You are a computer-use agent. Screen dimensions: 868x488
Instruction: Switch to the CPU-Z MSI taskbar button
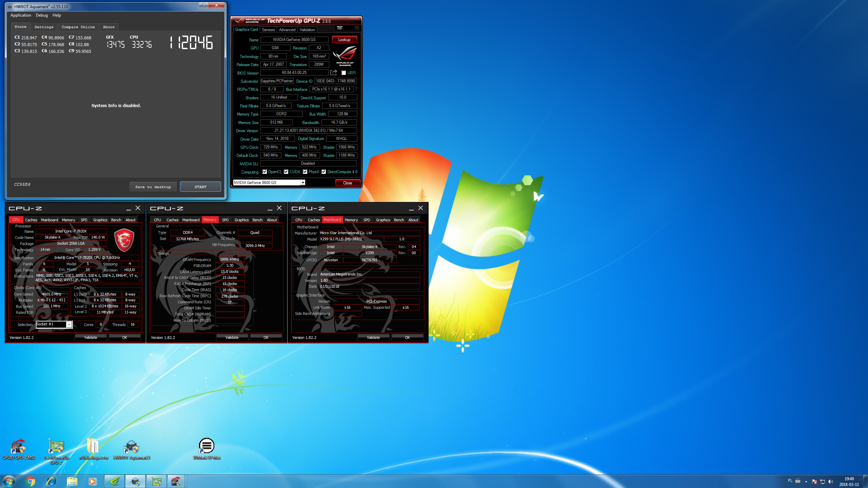tap(176, 481)
